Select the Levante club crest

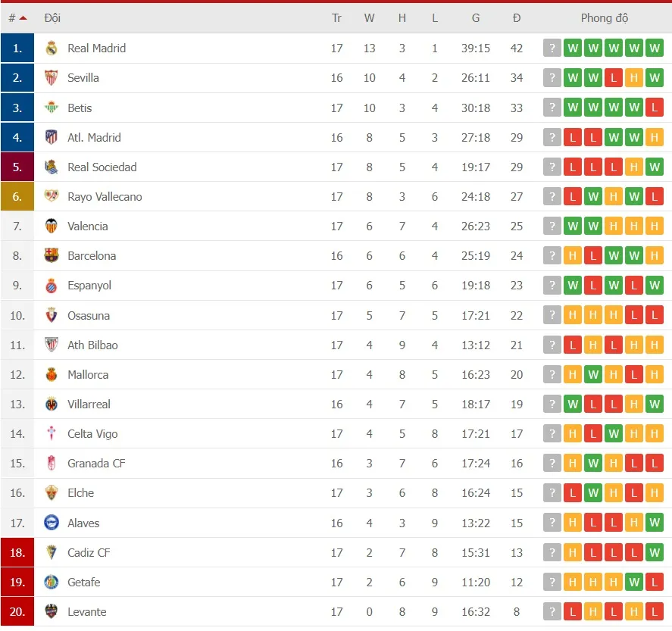pos(52,612)
